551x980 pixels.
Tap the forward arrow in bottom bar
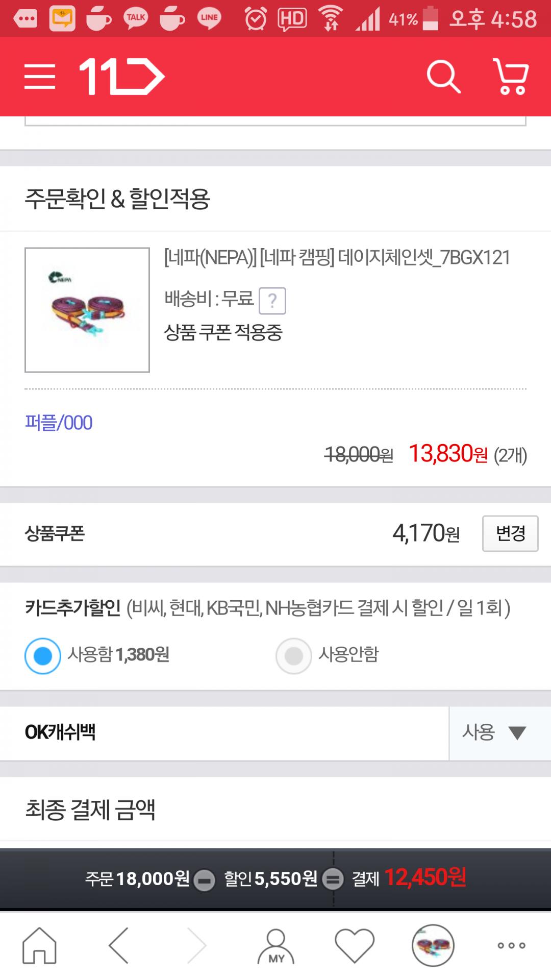197,945
